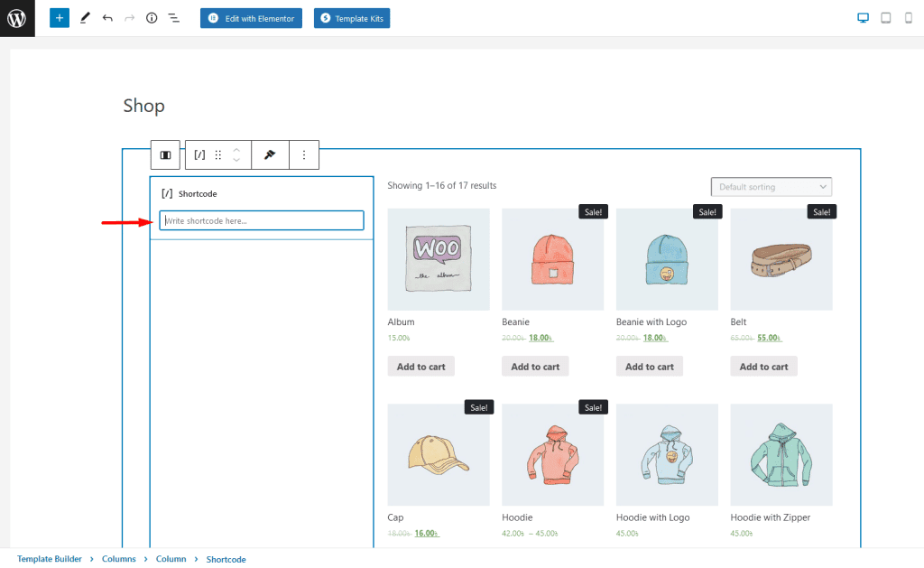Open the Details info icon
This screenshot has height=568, width=924.
(152, 18)
